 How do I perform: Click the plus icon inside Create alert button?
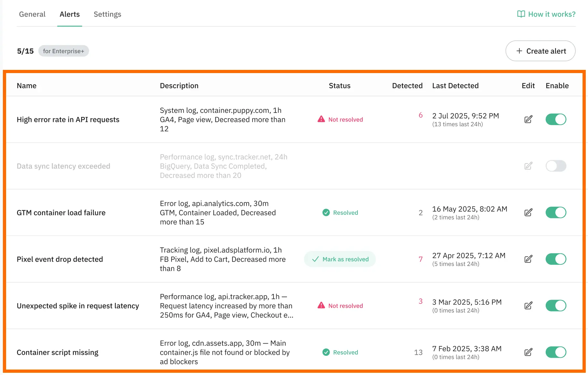(x=519, y=51)
